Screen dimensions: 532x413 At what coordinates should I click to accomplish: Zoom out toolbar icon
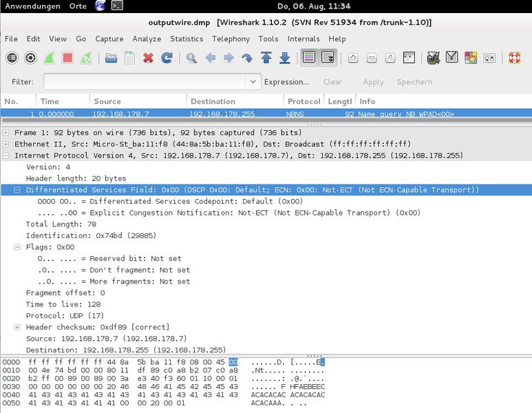pyautogui.click(x=372, y=58)
